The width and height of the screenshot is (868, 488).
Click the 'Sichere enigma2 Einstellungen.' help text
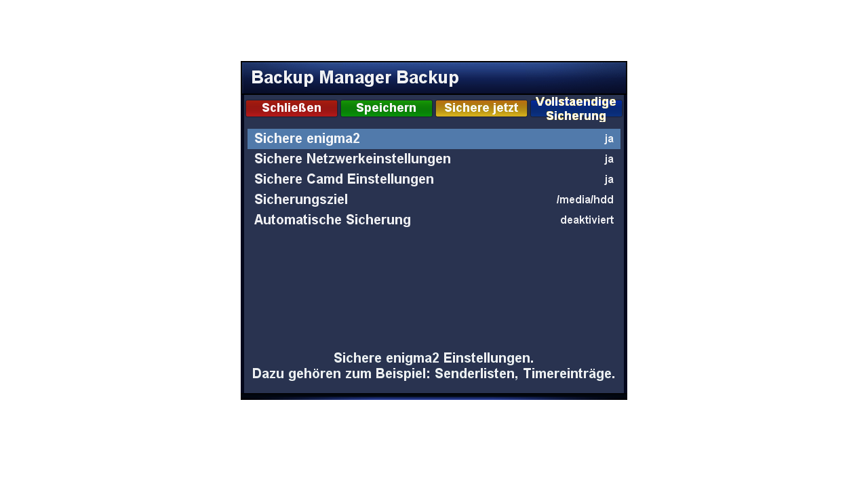tap(434, 358)
